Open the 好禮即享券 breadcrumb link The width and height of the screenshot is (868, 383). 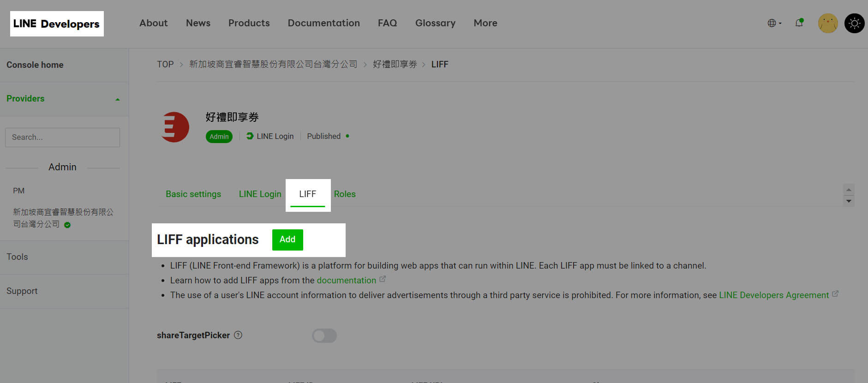(395, 64)
